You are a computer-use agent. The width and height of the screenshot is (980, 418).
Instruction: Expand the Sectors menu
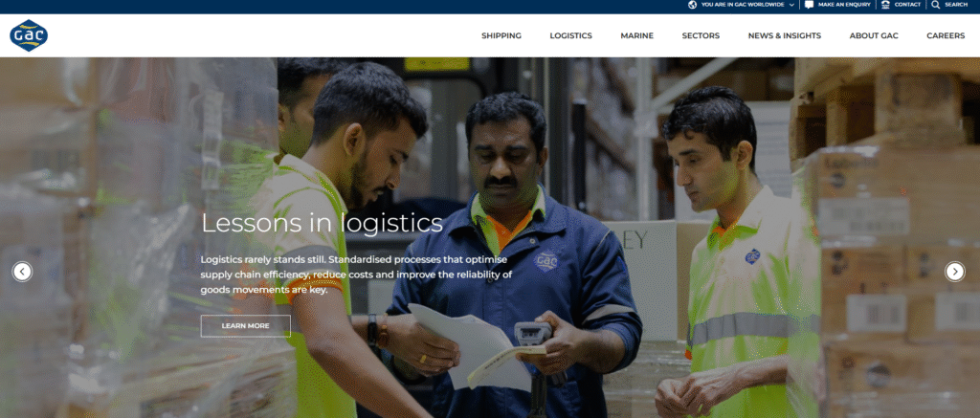pos(701,35)
